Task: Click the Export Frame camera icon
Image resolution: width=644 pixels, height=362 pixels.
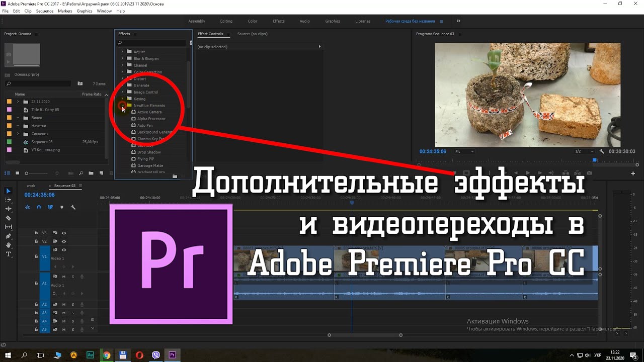Action: pos(589,173)
